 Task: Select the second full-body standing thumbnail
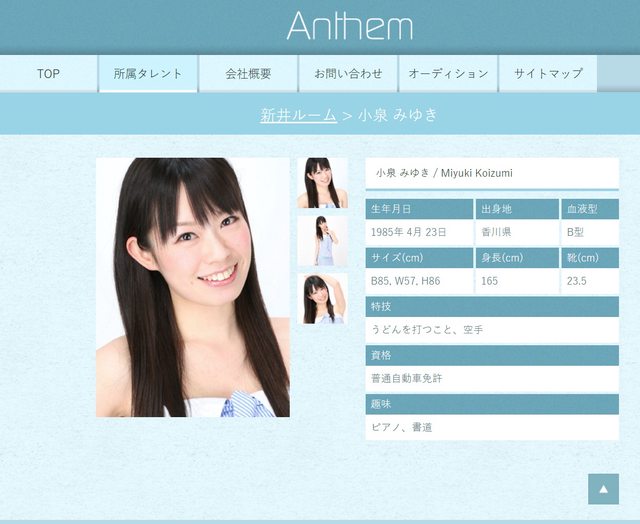(323, 241)
